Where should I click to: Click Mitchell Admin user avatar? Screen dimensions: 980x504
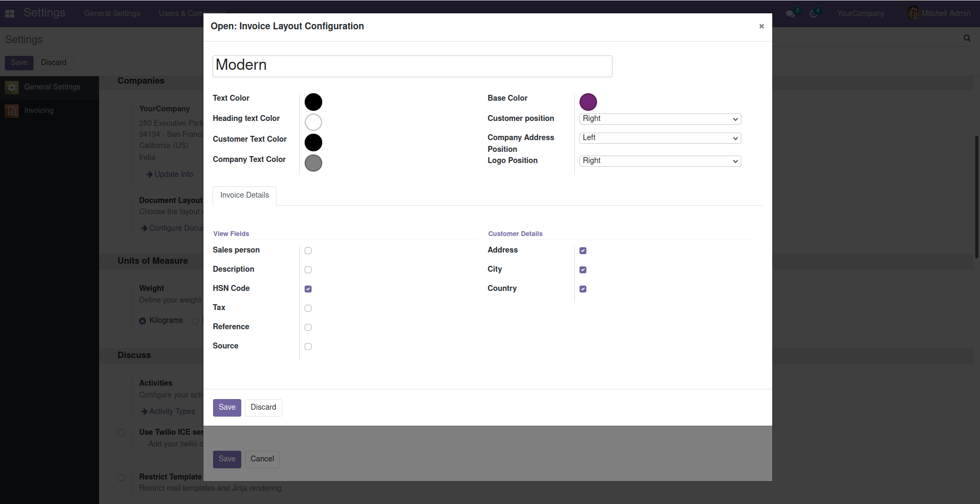pos(913,13)
